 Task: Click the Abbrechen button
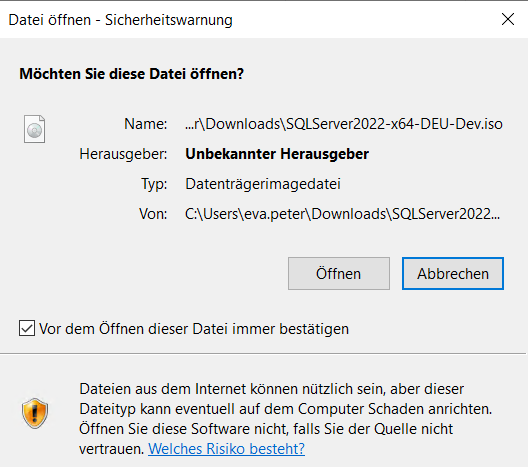point(453,273)
